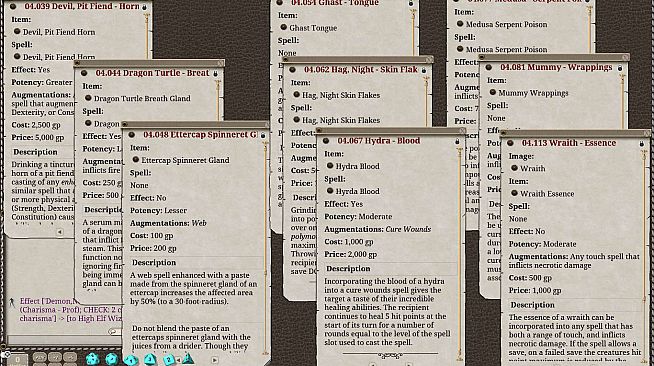Viewport: 654px width, 366px height.
Task: Open Ghast Tongue item link icon
Action: pos(284,28)
